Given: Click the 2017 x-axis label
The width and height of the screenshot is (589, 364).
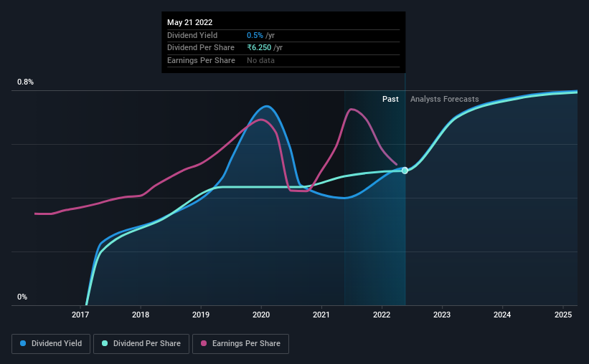Looking at the screenshot, I should [80, 315].
